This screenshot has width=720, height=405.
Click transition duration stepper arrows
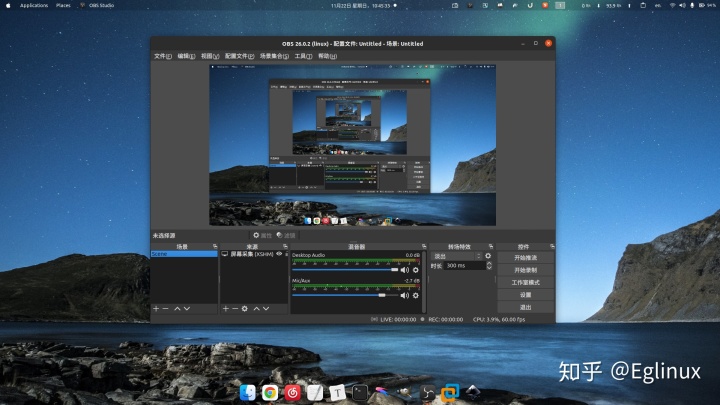coord(489,265)
